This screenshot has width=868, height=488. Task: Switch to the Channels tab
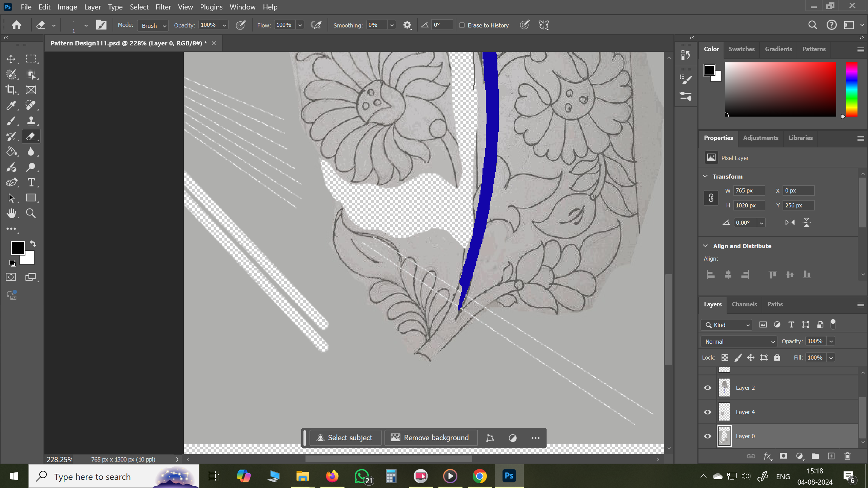[x=744, y=304]
